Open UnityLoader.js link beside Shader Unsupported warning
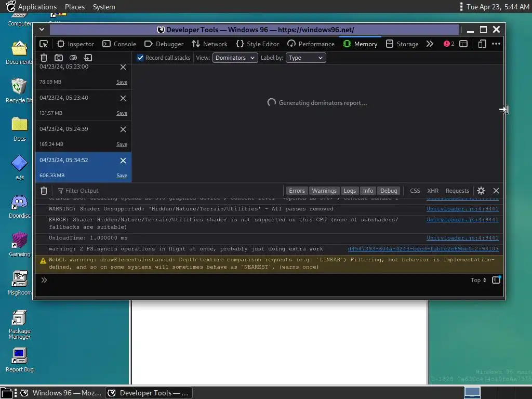Screen dimensions: 532x399 pyautogui.click(x=462, y=209)
